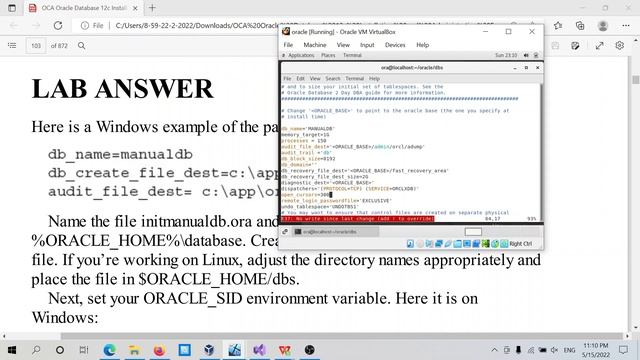Open terminal window Edit menu
Viewport: 640px width, 360px height.
300,78
